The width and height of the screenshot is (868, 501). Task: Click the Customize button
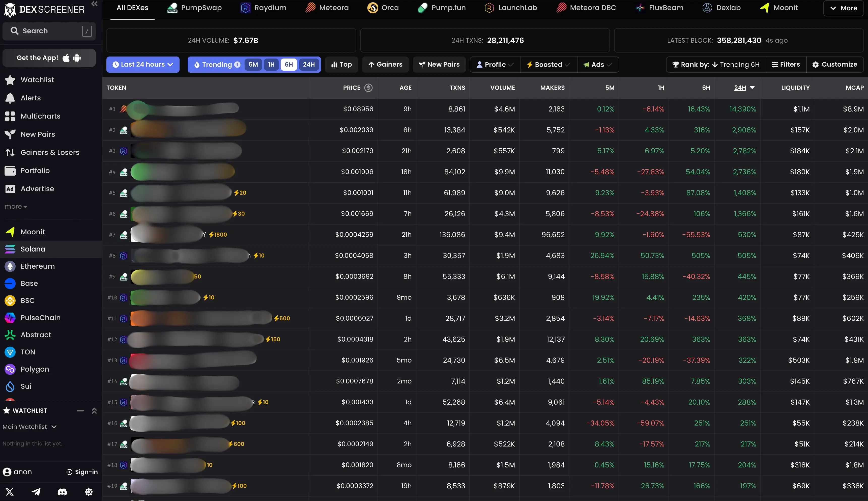click(835, 65)
